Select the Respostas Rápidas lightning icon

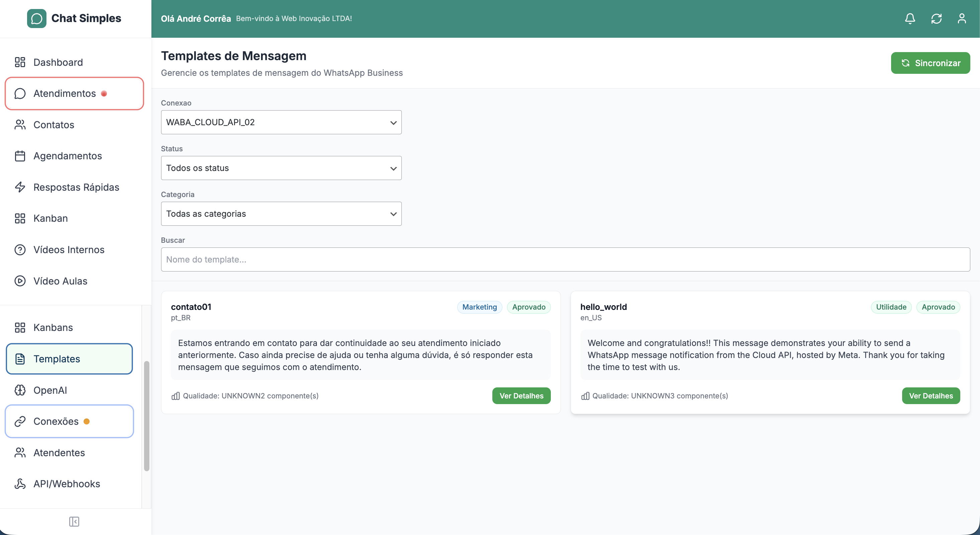click(x=20, y=187)
